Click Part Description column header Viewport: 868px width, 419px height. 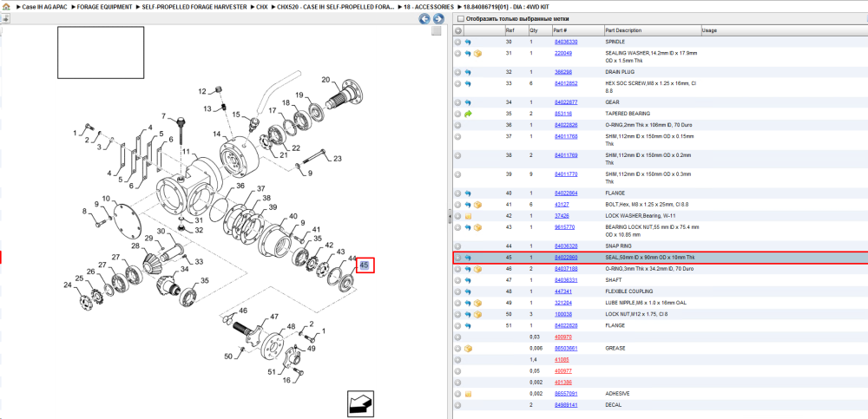coord(652,31)
